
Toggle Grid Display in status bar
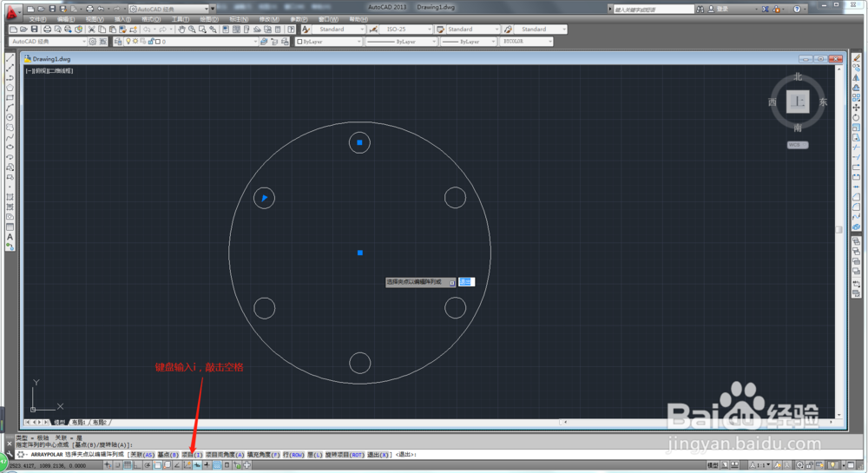128,465
